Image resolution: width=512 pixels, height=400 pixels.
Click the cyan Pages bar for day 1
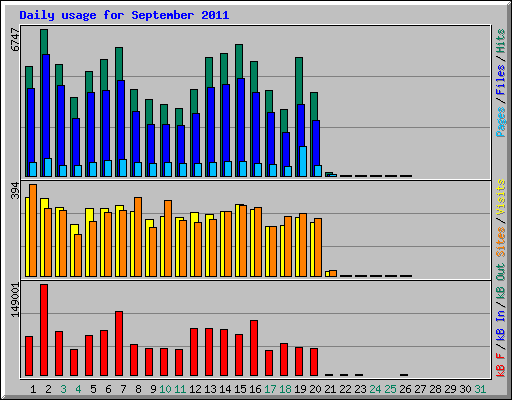33,169
